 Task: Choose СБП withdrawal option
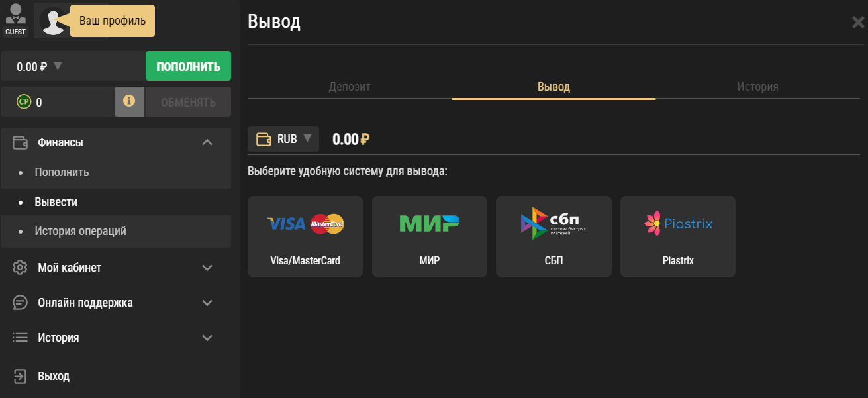pyautogui.click(x=553, y=236)
